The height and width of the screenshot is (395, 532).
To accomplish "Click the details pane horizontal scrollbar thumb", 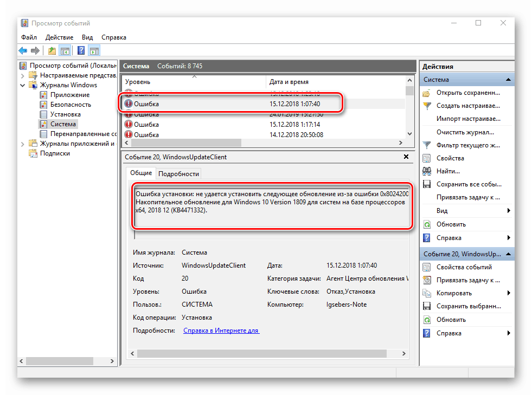I will (x=261, y=354).
